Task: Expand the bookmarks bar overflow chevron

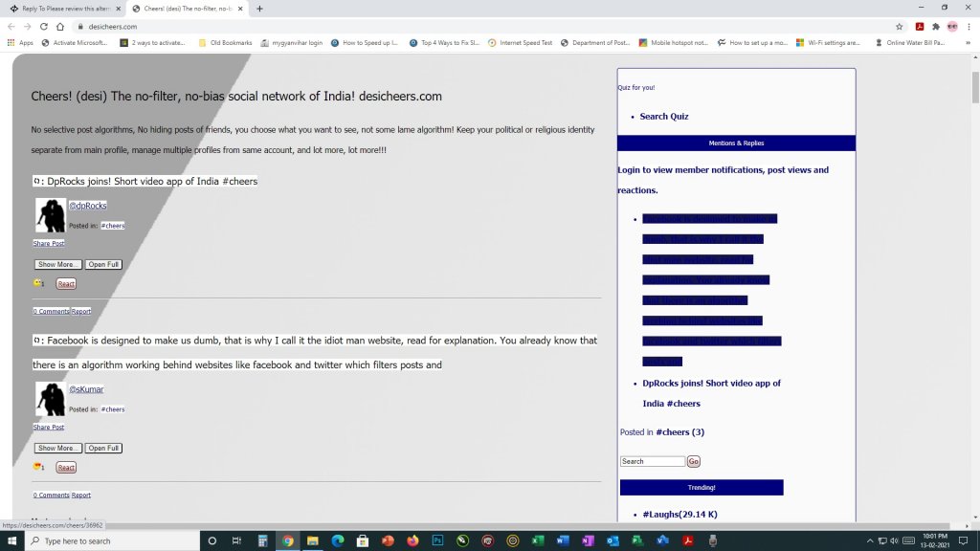Action: [x=969, y=42]
